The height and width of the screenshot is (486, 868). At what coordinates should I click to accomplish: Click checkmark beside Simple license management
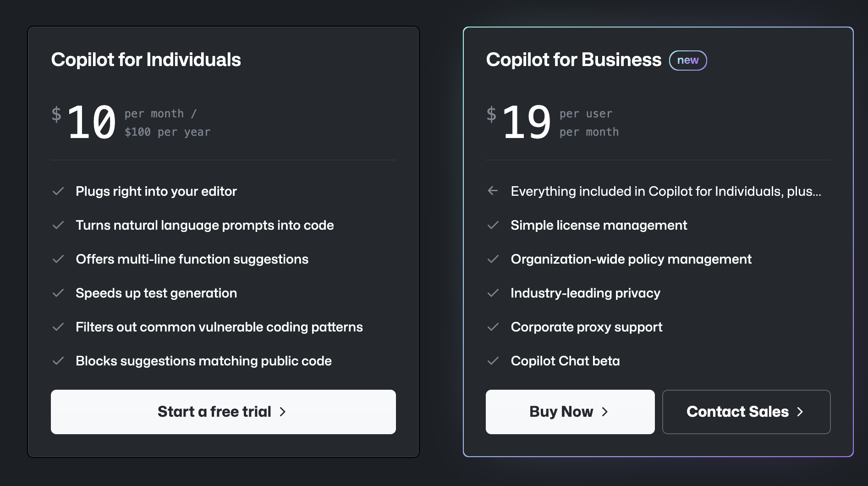493,225
